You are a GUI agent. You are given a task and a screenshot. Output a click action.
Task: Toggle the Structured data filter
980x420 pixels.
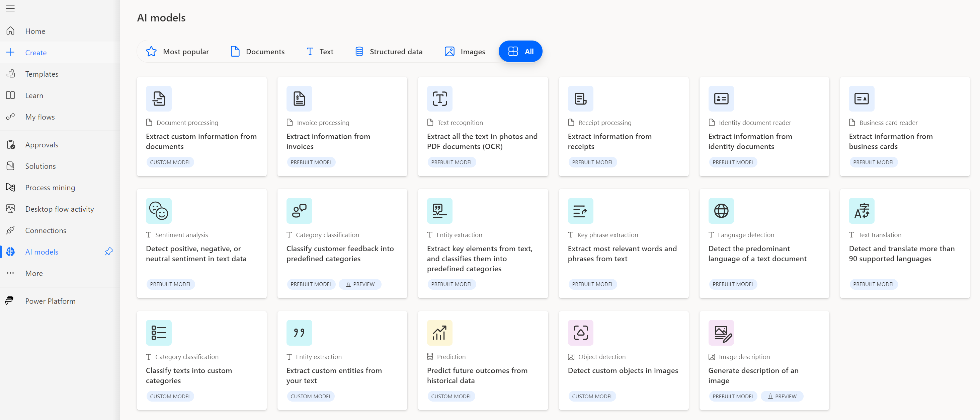(388, 51)
